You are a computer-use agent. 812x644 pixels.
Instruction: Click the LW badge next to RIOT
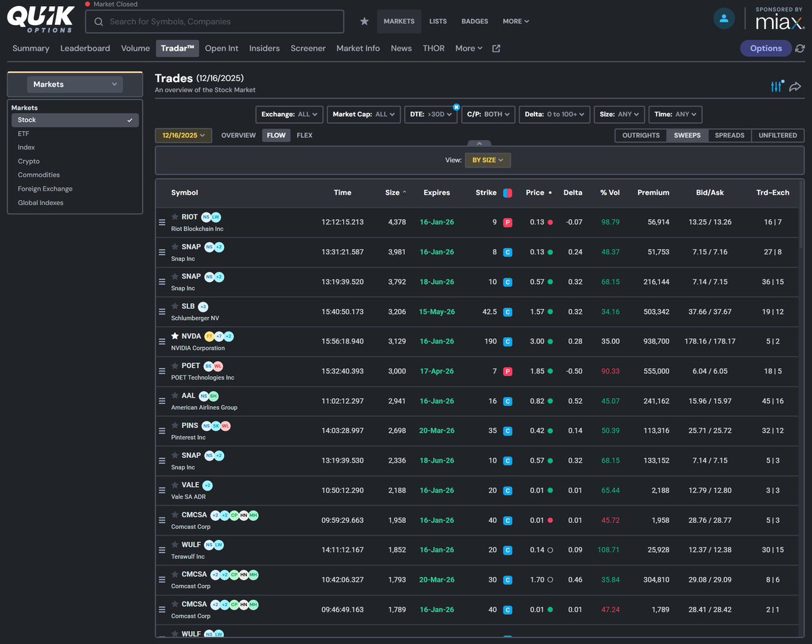pos(216,217)
